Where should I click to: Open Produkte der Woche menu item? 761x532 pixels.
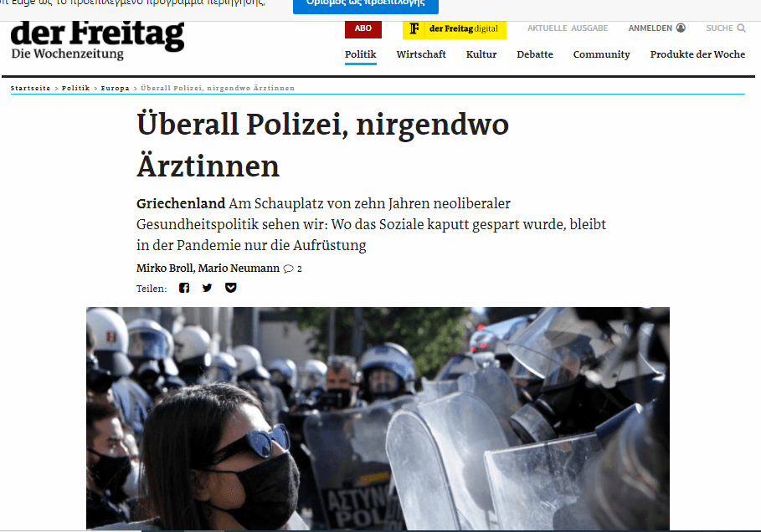click(697, 54)
